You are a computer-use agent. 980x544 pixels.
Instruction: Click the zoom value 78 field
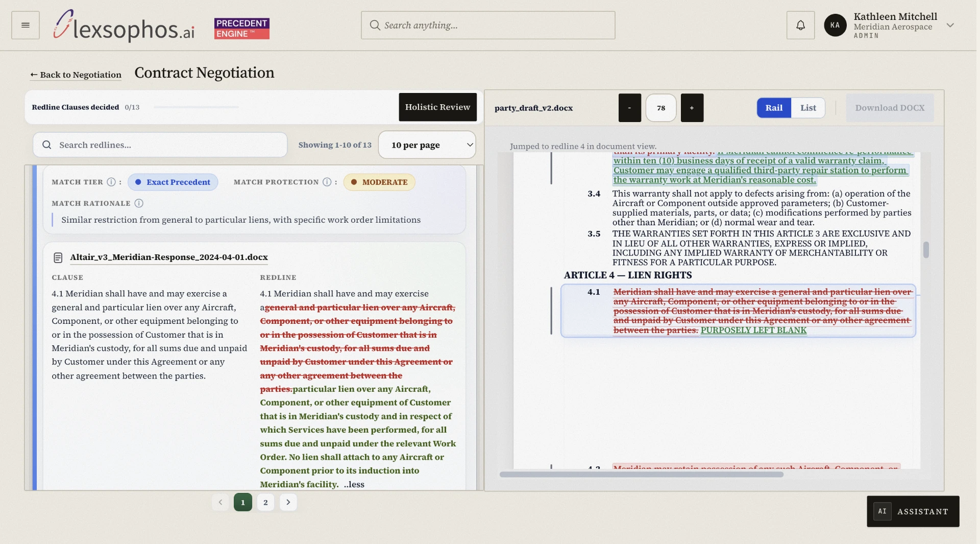661,108
